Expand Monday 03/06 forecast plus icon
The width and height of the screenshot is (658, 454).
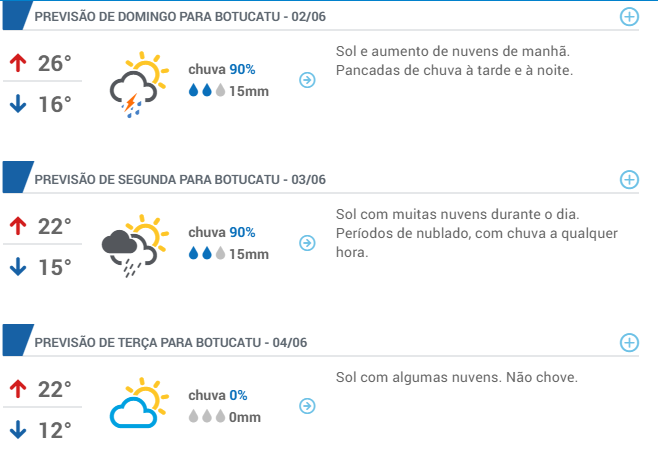point(629,180)
